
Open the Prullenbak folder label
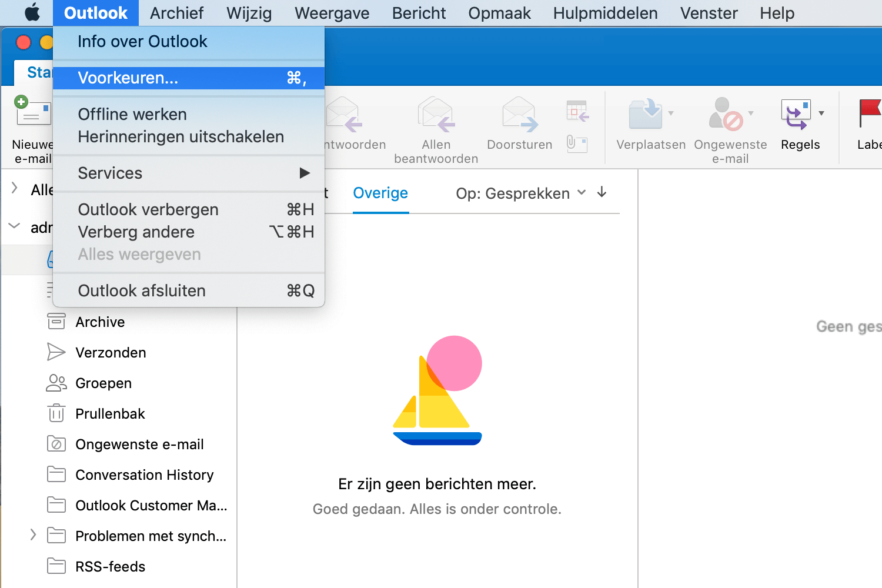(x=110, y=413)
